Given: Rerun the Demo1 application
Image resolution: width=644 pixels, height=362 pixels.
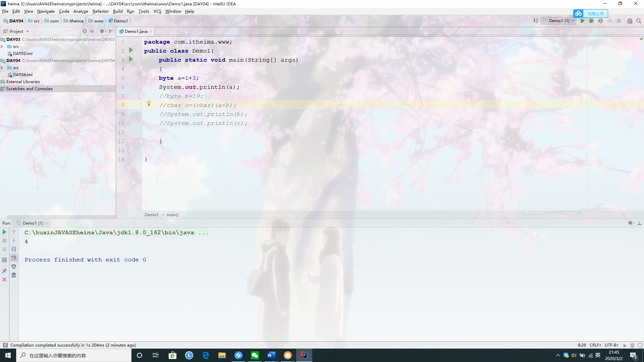Looking at the screenshot, I should (4, 232).
